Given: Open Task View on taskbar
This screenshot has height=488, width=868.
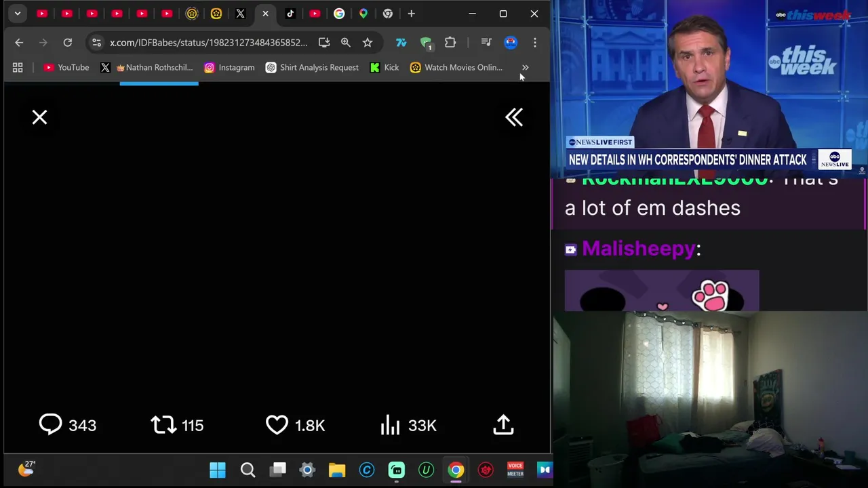Looking at the screenshot, I should [x=278, y=470].
